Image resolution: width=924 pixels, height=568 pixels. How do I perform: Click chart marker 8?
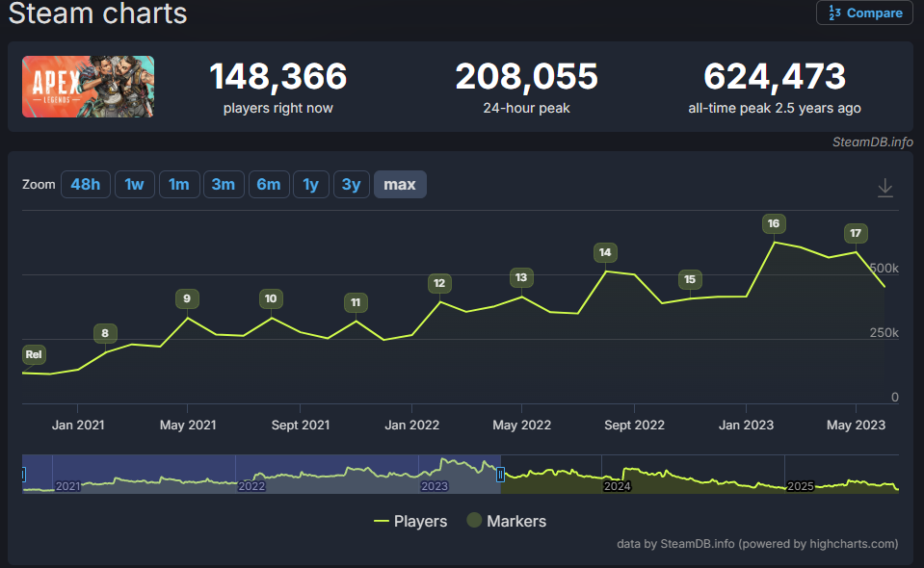(105, 333)
